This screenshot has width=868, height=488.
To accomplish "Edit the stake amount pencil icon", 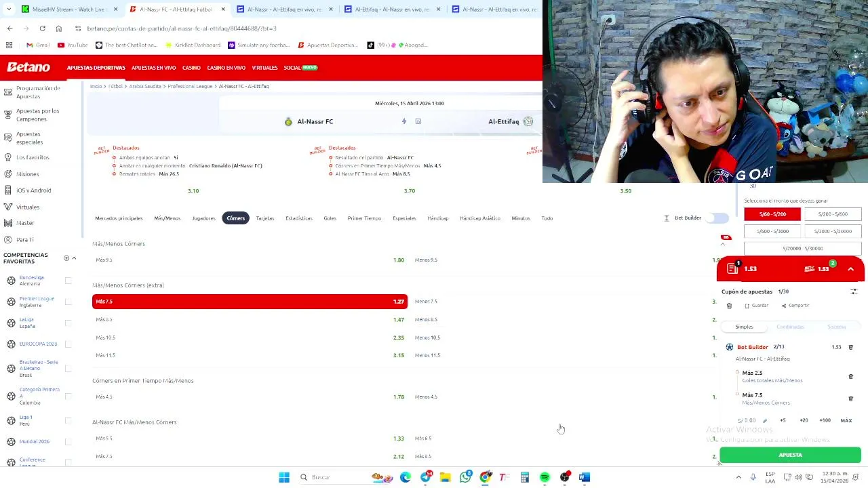I will click(x=765, y=420).
